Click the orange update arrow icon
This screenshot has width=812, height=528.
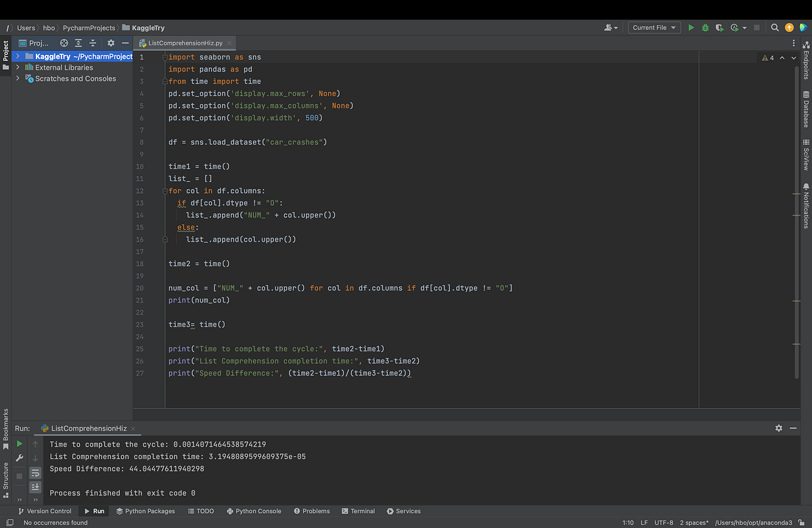[789, 28]
